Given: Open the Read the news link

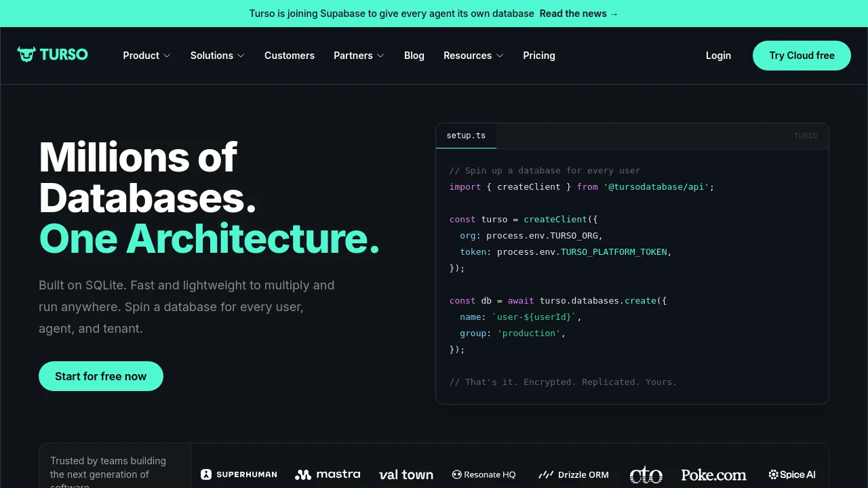Looking at the screenshot, I should tap(579, 14).
